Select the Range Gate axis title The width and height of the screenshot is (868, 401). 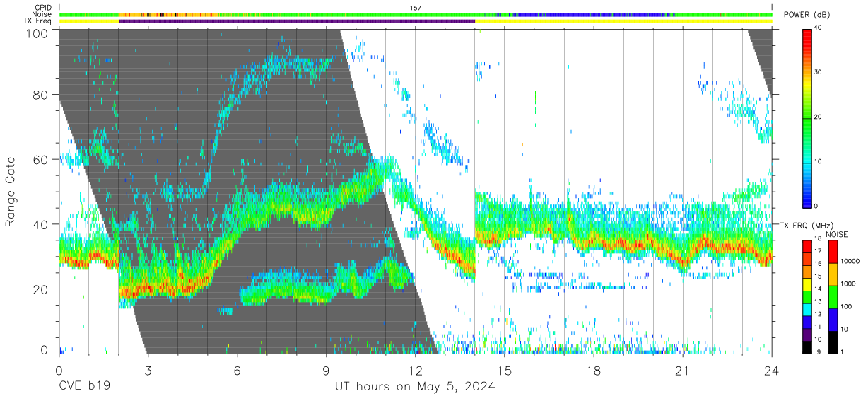coord(11,192)
